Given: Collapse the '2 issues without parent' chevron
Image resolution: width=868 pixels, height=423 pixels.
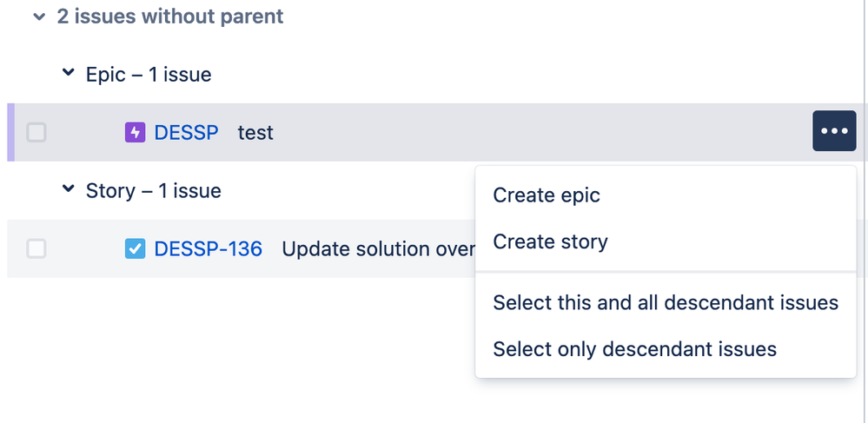Looking at the screenshot, I should point(39,17).
